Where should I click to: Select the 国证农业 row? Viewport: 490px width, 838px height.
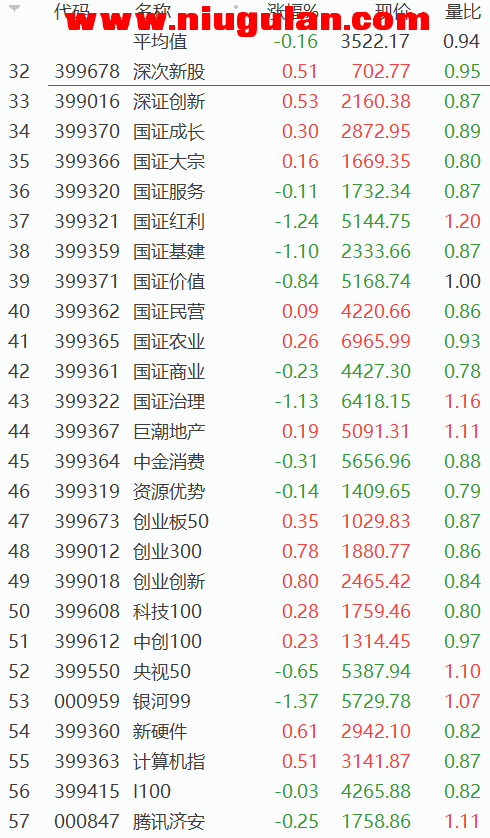click(245, 341)
